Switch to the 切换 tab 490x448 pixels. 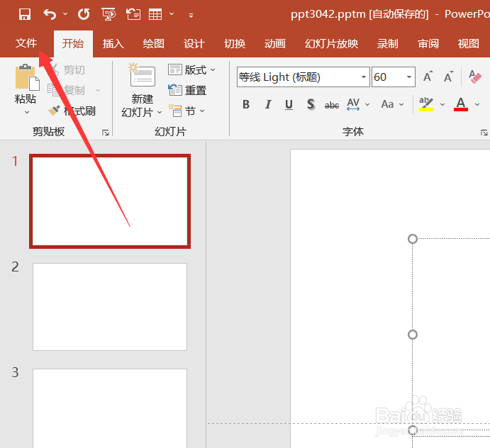pos(235,43)
